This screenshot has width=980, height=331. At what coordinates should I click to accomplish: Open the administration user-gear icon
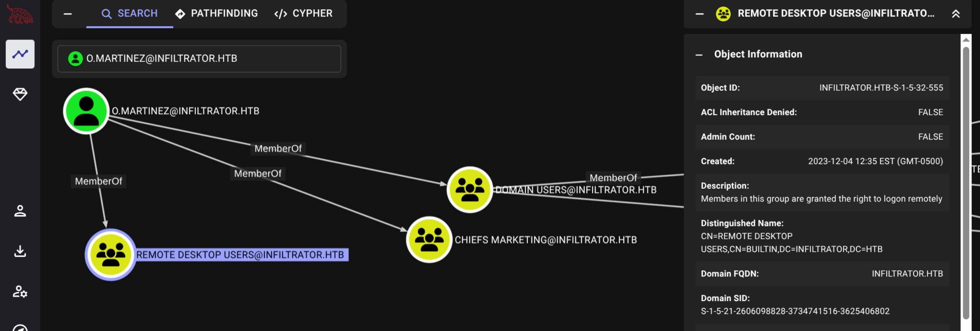[x=20, y=292]
